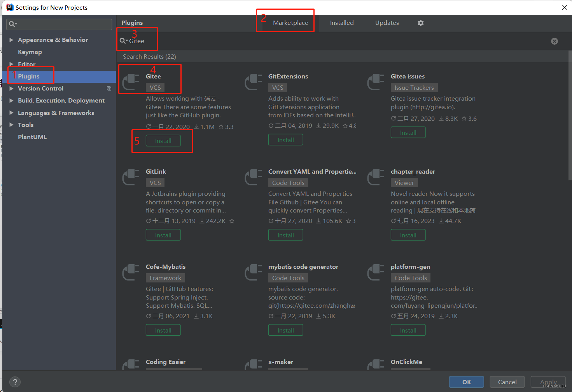
Task: Open the Help question mark button
Action: [x=15, y=382]
